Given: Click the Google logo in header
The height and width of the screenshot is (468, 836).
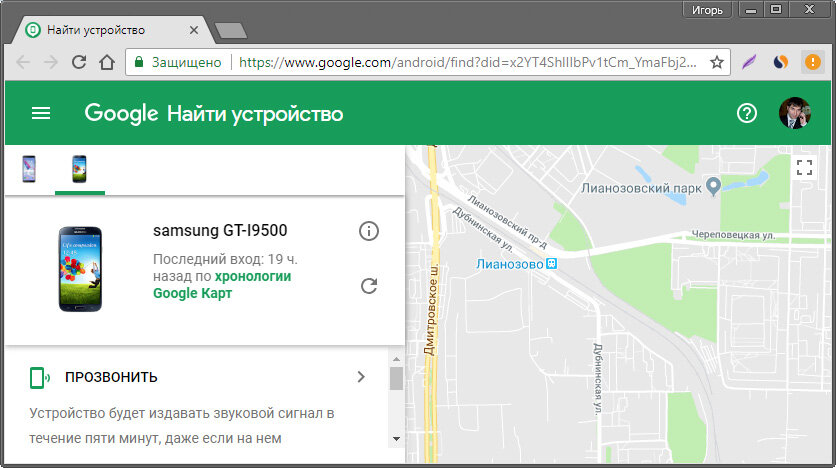Looking at the screenshot, I should 121,114.
